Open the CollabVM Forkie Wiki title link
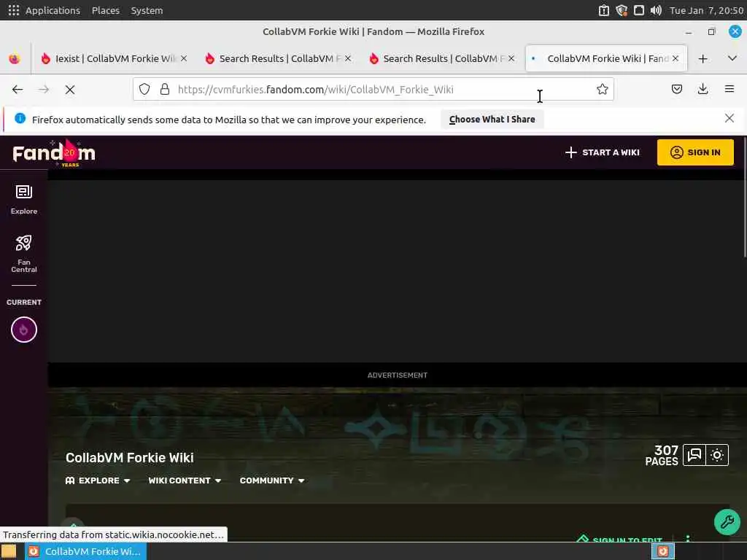This screenshot has width=747, height=560. click(x=130, y=458)
